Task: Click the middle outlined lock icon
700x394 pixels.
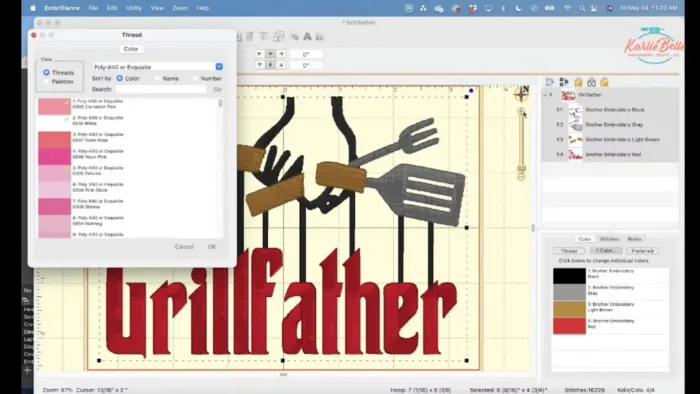Action: point(592,82)
